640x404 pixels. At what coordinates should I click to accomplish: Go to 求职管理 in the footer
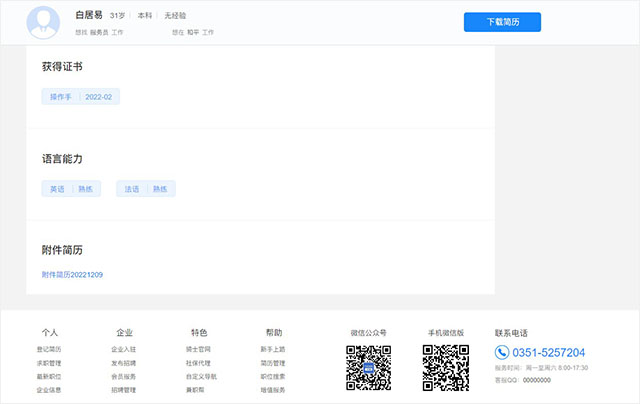click(49, 363)
